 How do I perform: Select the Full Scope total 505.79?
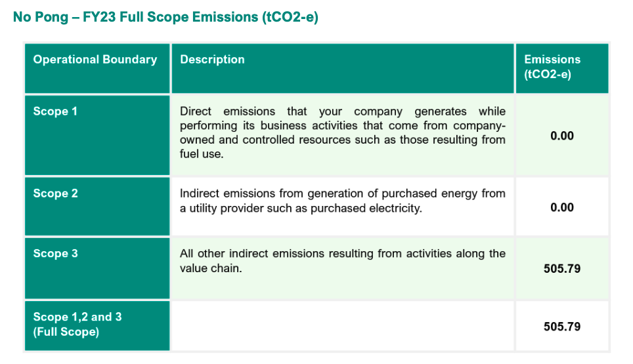click(x=562, y=327)
